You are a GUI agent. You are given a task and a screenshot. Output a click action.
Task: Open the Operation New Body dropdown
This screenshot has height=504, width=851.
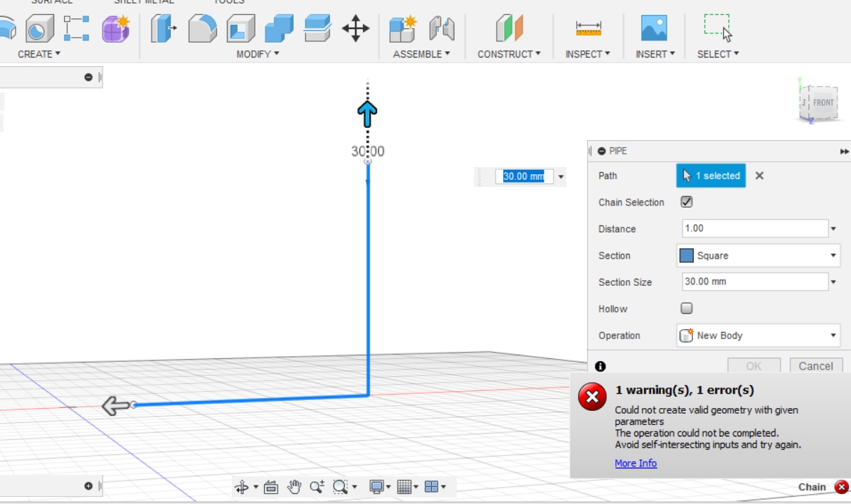click(x=758, y=336)
